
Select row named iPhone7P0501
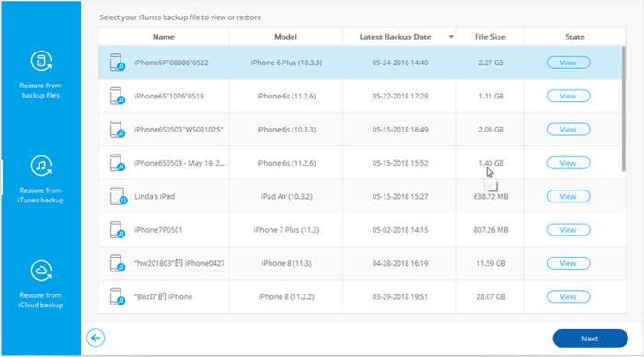[x=362, y=230]
